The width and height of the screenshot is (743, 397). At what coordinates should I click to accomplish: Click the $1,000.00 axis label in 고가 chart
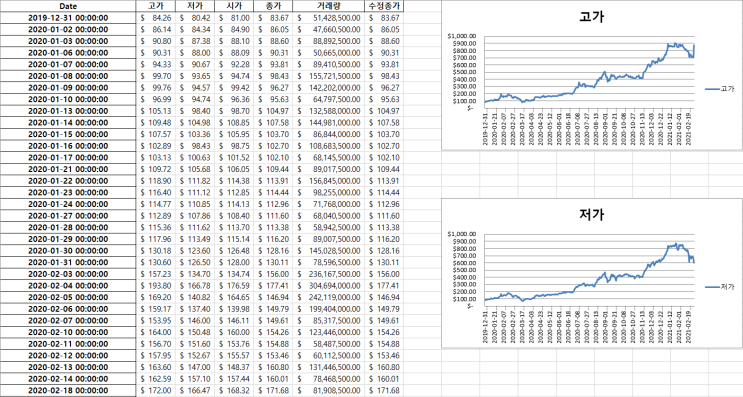click(462, 36)
